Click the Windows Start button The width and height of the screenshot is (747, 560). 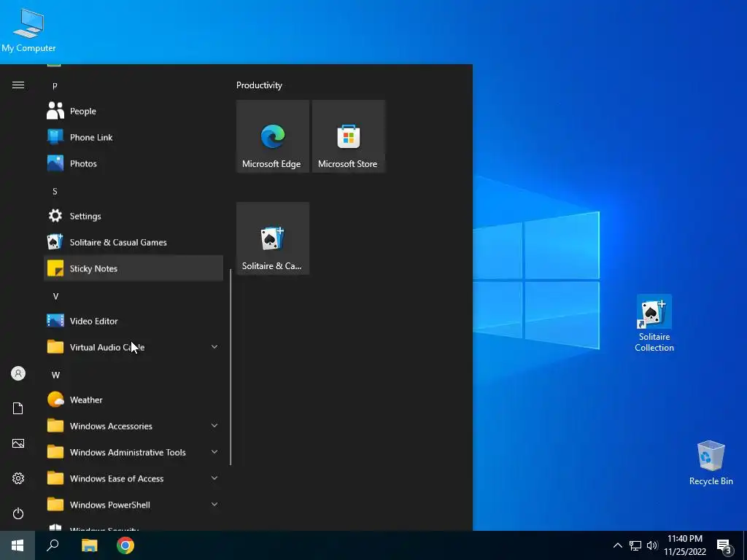(x=18, y=545)
